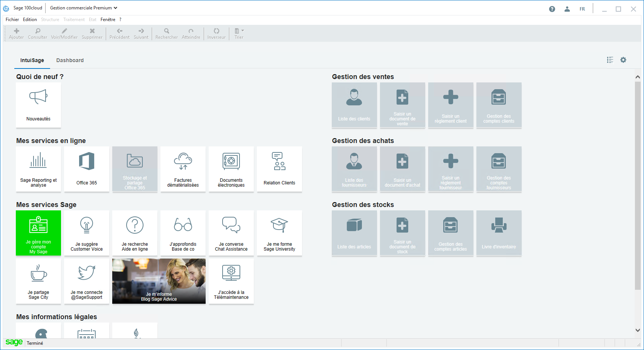Screen dimensions: 644x350
Task: Expand the Trier dropdown arrow
Action: point(243,30)
